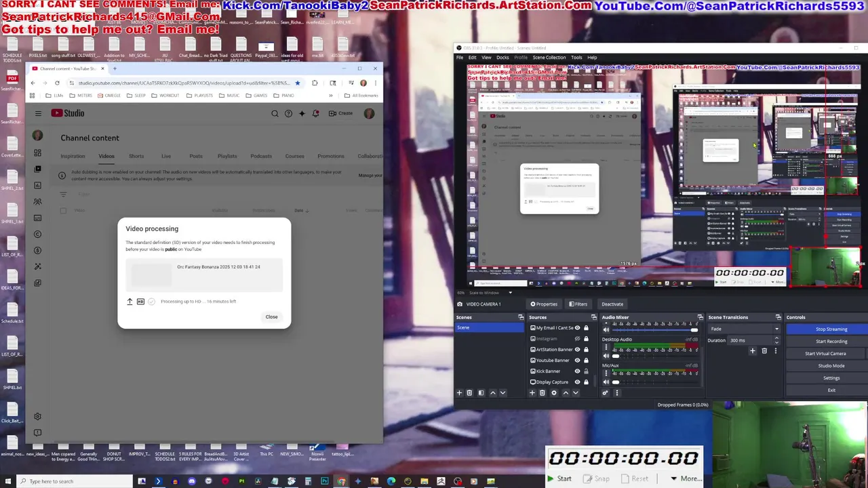
Task: Pop out the Audio Mixer dock
Action: coord(701,317)
